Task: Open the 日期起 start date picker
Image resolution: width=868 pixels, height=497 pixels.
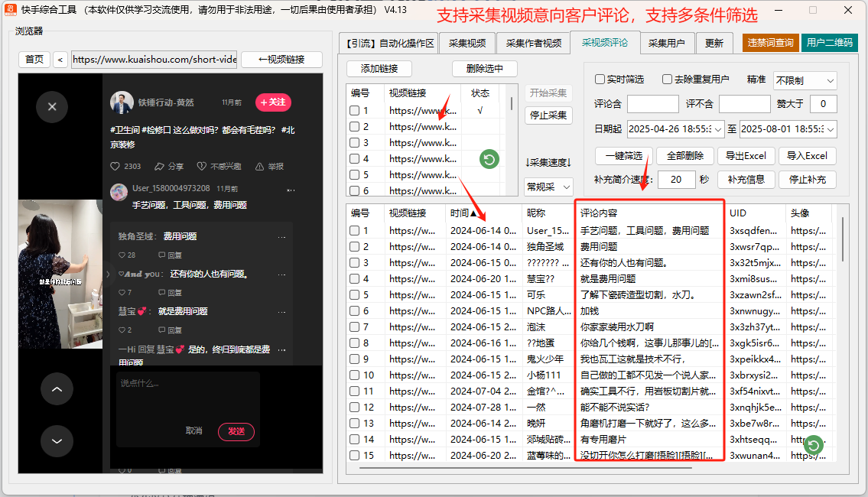Action: 675,129
